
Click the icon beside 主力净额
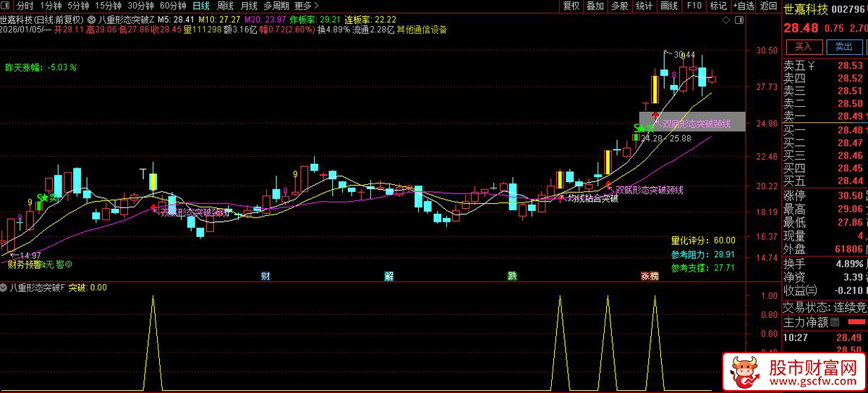pyautogui.click(x=835, y=322)
